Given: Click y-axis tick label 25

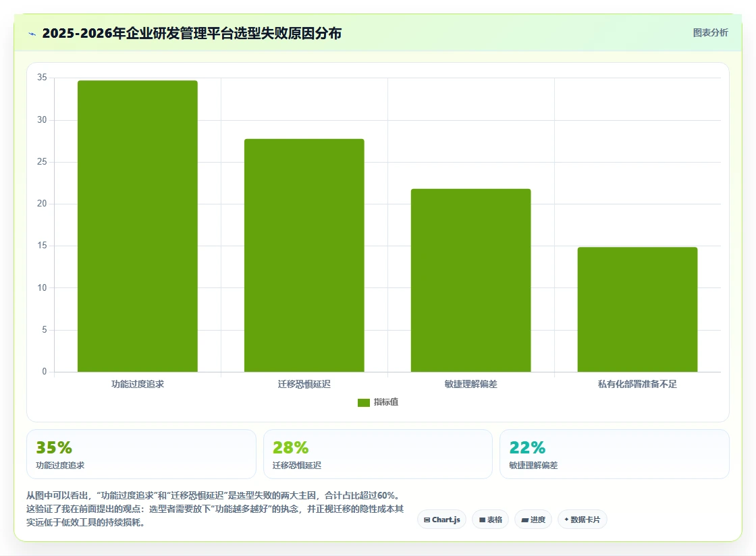Looking at the screenshot, I should coord(42,162).
